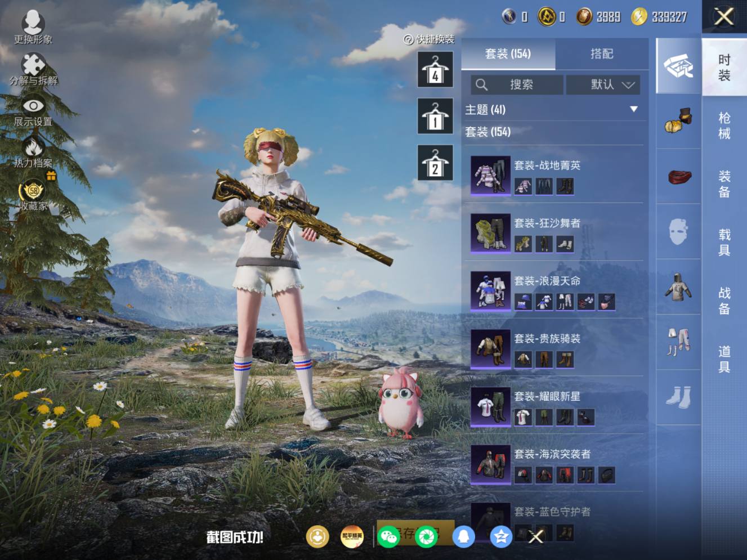
Task: Pick the blue hat piece in 浪漫天命
Action: click(523, 302)
